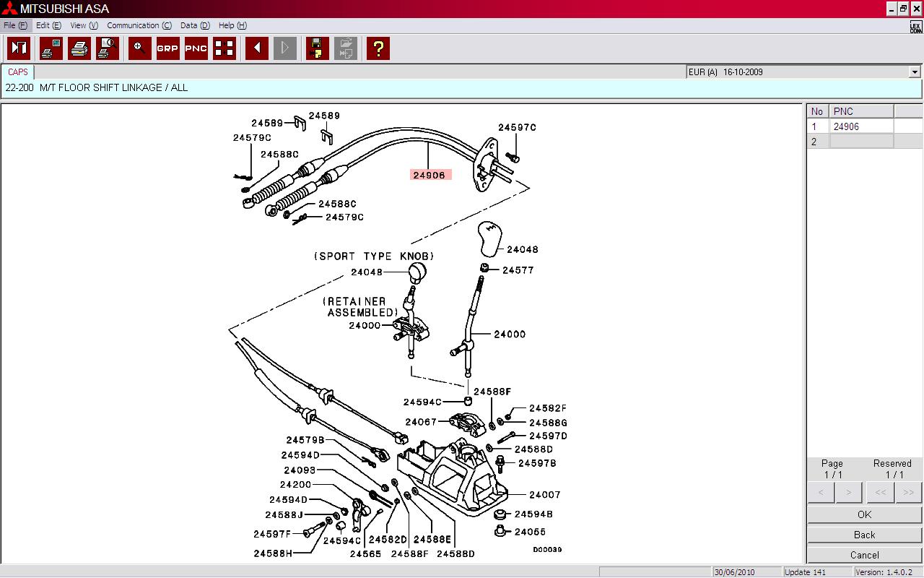The height and width of the screenshot is (578, 924).
Task: Click the Cancel button
Action: tap(865, 555)
